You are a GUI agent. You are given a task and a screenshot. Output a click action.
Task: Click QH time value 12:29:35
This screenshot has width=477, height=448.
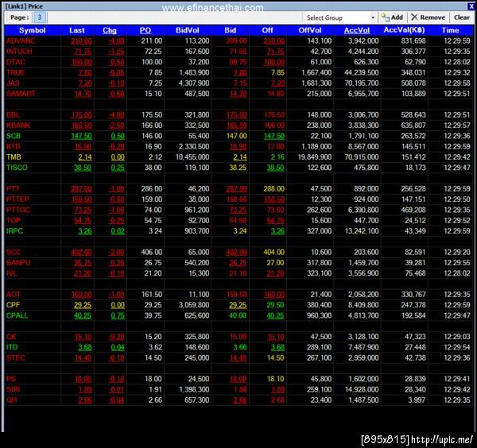[x=457, y=400]
